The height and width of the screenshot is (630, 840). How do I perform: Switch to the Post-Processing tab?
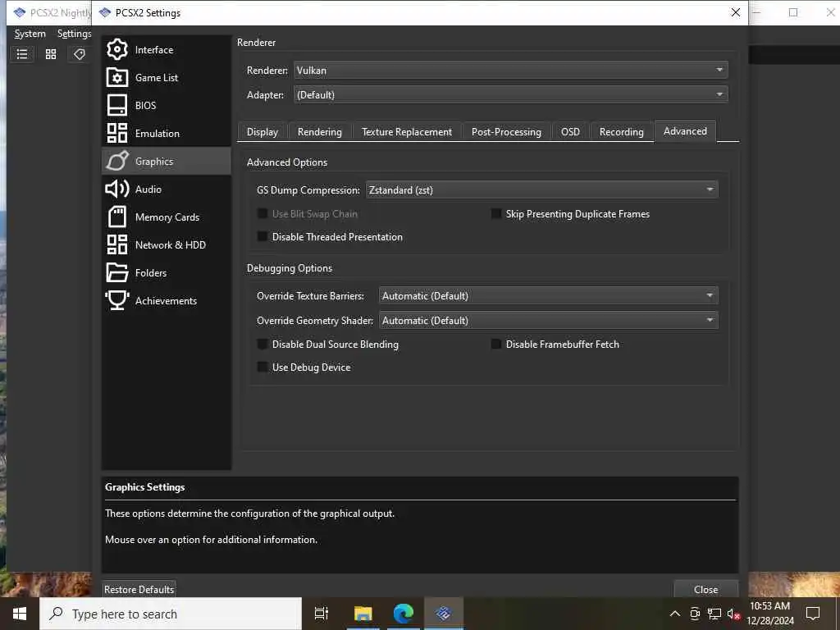click(506, 132)
